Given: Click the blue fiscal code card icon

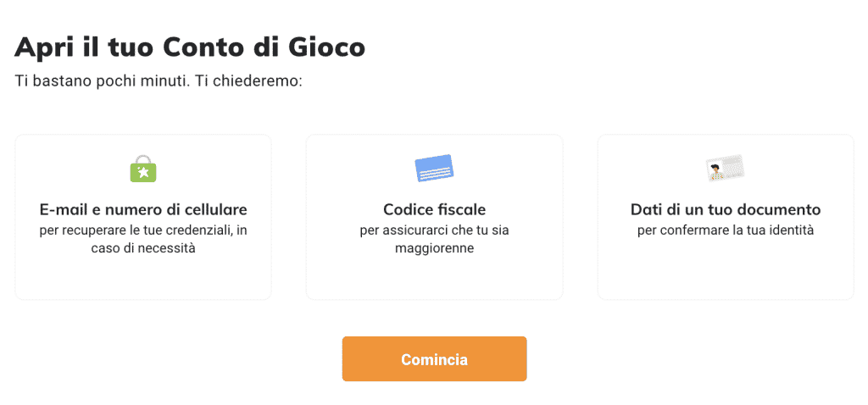Looking at the screenshot, I should [434, 168].
